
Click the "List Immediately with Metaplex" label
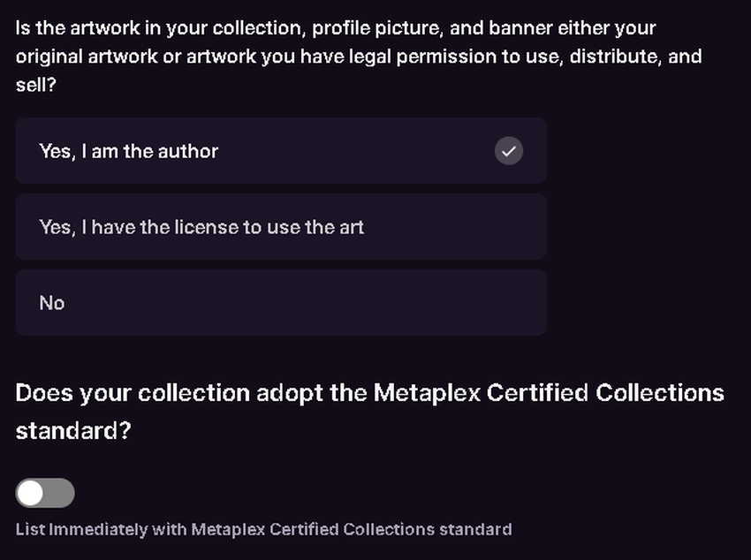[x=263, y=530]
